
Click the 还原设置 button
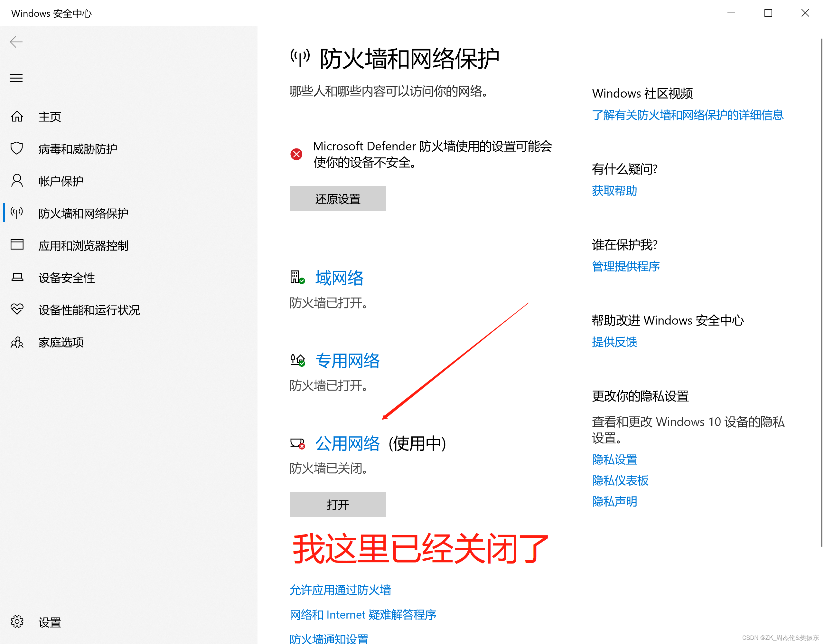point(338,199)
